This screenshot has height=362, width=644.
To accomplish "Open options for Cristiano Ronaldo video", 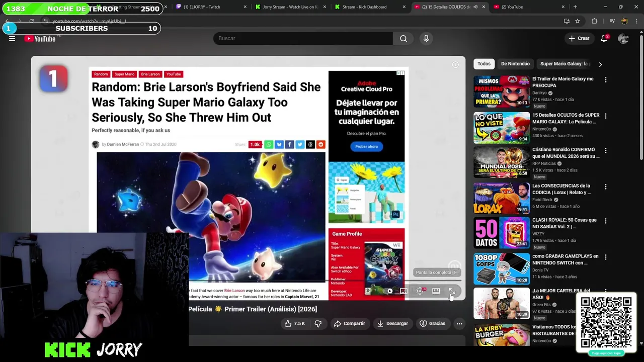I will tap(606, 151).
